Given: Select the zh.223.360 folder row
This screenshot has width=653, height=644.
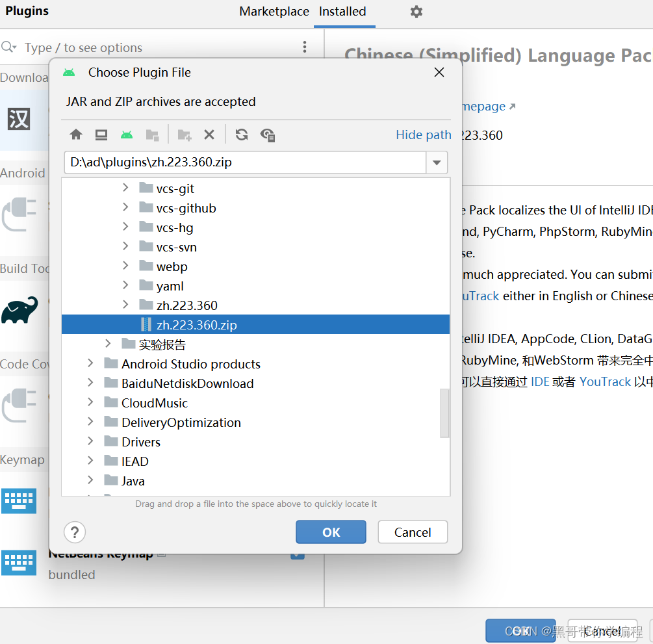Looking at the screenshot, I should (x=256, y=305).
